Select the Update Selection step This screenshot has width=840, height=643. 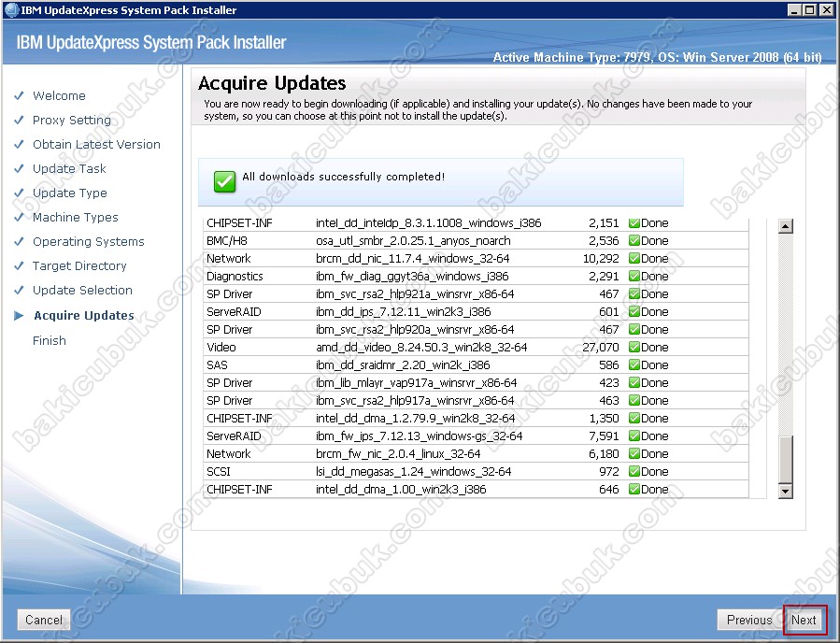point(82,290)
